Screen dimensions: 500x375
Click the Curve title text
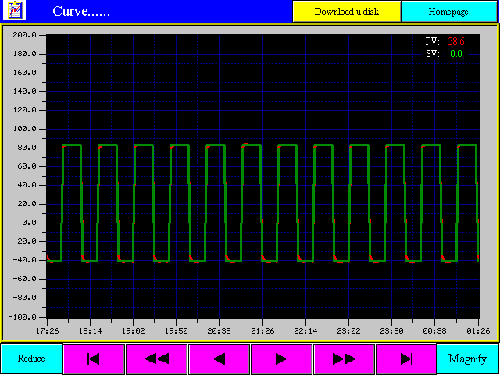[x=81, y=12]
